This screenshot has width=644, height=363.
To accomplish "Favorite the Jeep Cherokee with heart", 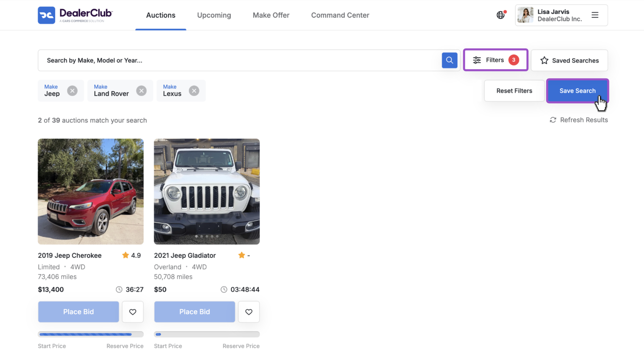I will (133, 312).
